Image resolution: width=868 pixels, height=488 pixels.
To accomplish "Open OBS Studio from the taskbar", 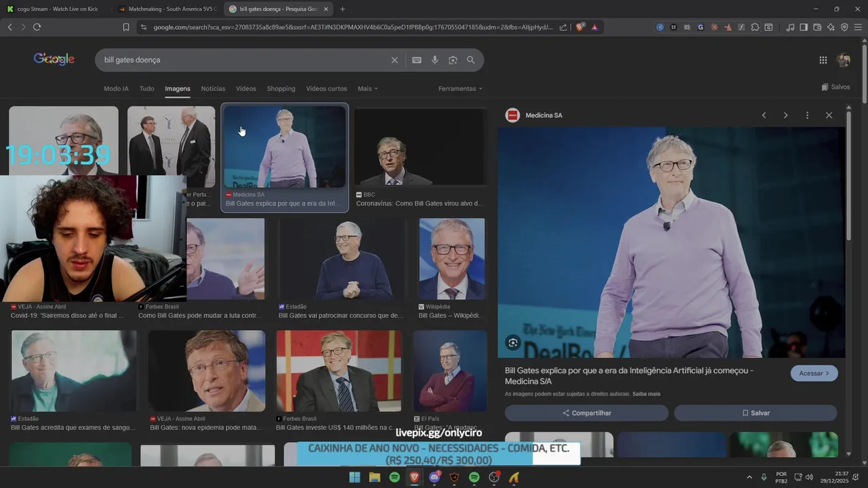I will tap(494, 478).
